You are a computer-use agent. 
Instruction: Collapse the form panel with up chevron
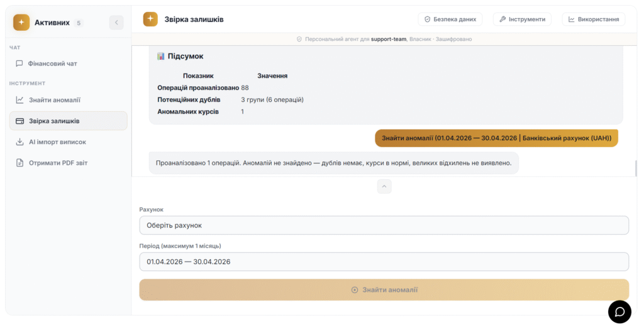coord(384,186)
